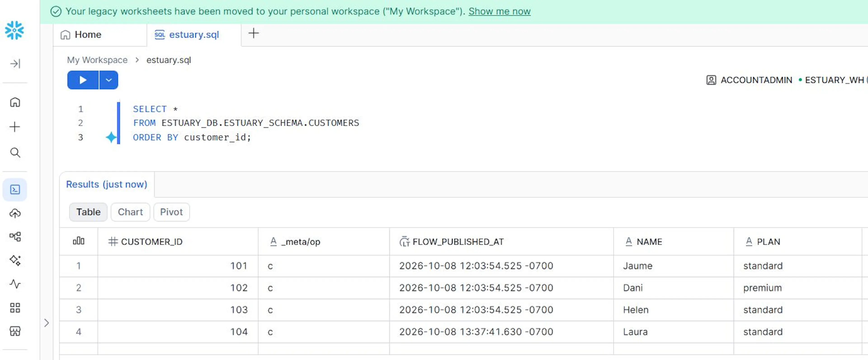Switch results to Pivot view

171,212
